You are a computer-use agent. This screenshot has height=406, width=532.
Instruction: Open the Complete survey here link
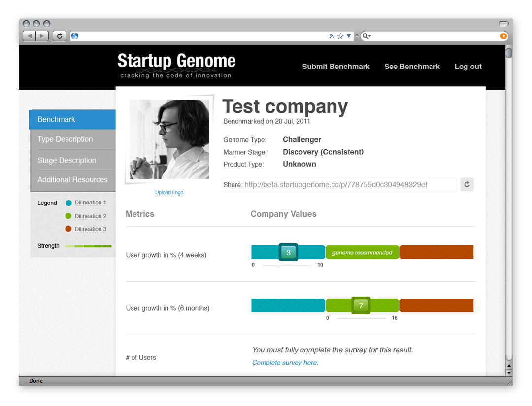(x=285, y=363)
